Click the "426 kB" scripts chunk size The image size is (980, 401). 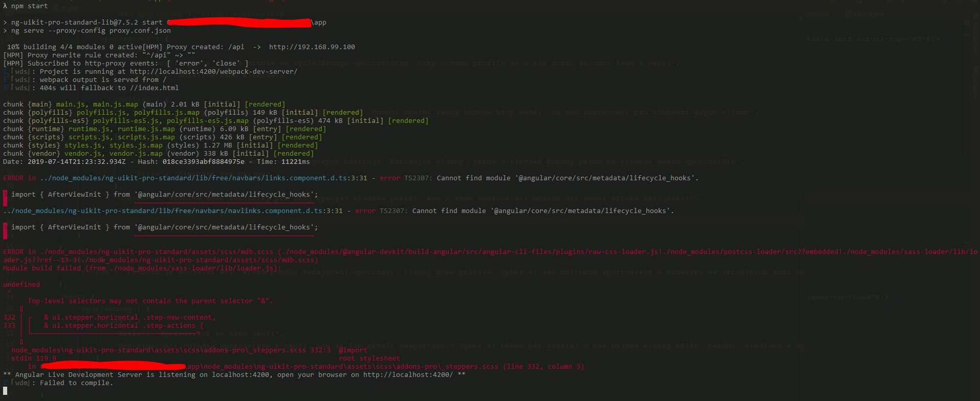pos(232,137)
